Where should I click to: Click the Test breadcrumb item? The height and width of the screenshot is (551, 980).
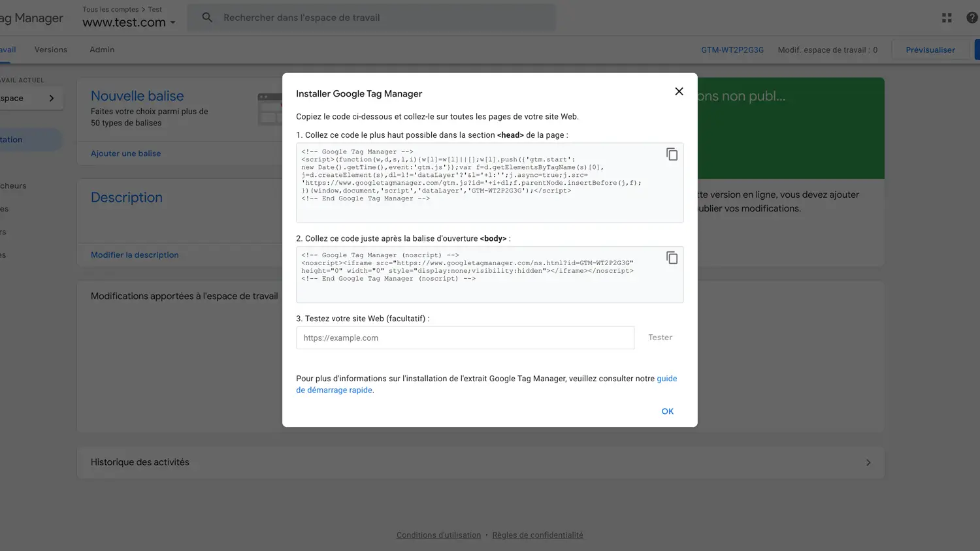155,9
